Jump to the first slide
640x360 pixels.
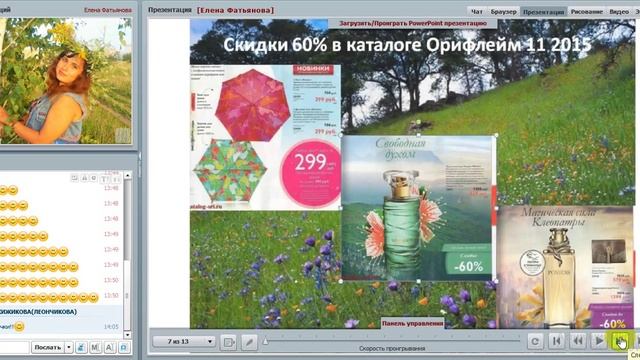point(556,341)
